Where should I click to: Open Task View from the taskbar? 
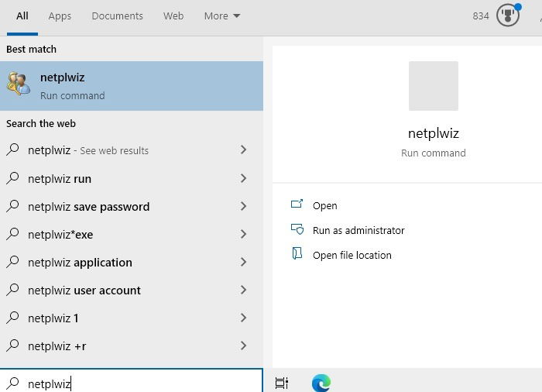pyautogui.click(x=282, y=383)
